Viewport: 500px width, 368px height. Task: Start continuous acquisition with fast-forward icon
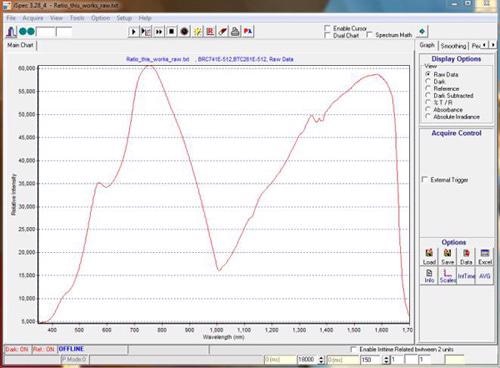(x=159, y=32)
